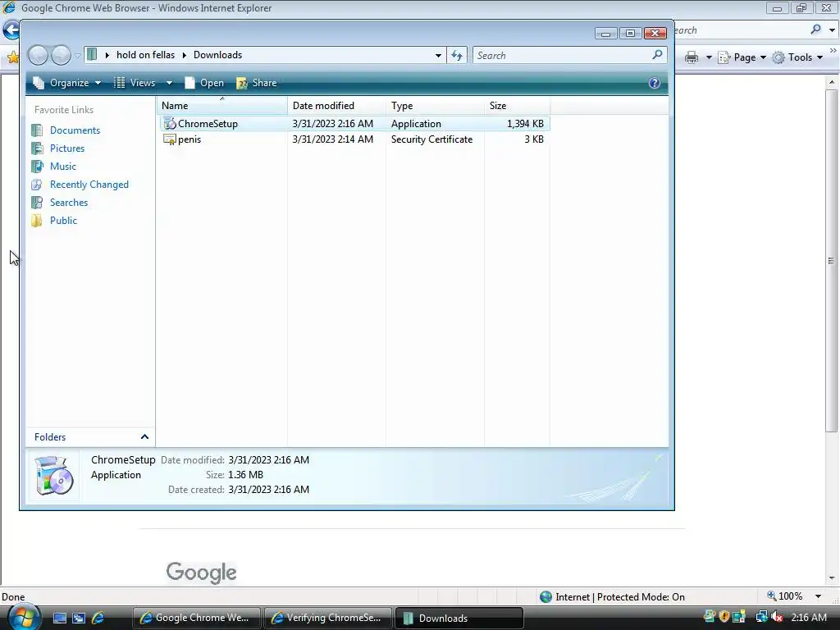Open IE search provider dropdown arrow

832,30
